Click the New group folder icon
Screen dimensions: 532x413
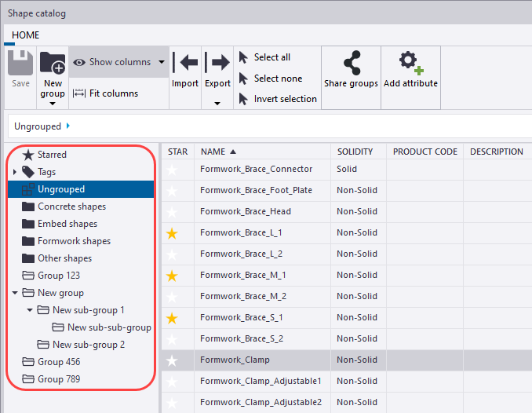pyautogui.click(x=53, y=64)
